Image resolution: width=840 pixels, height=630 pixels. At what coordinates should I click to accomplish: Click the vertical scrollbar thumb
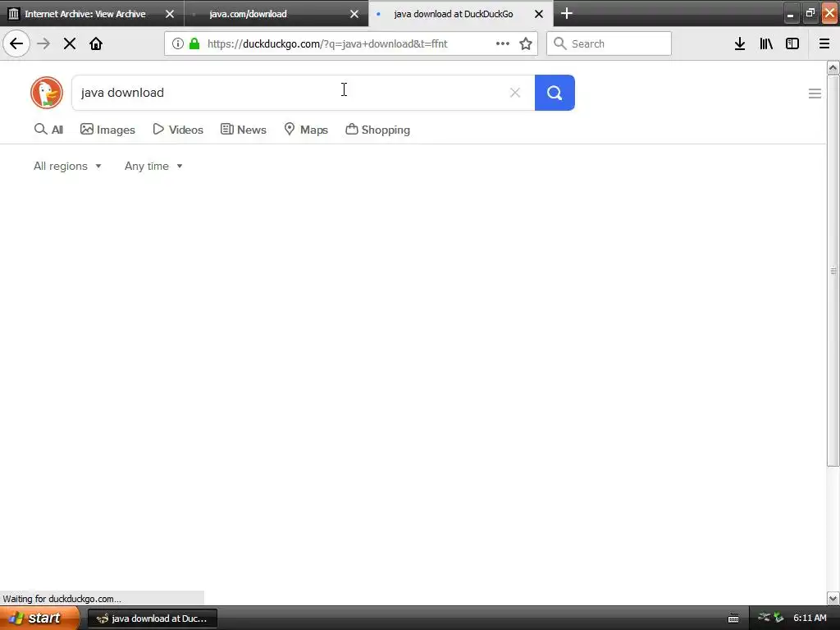(x=833, y=271)
